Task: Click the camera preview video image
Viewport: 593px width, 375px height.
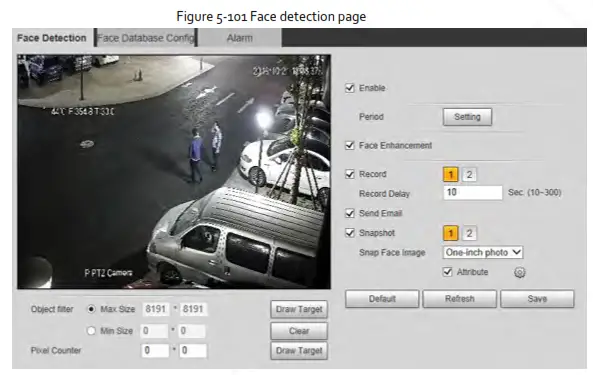Action: coord(174,172)
